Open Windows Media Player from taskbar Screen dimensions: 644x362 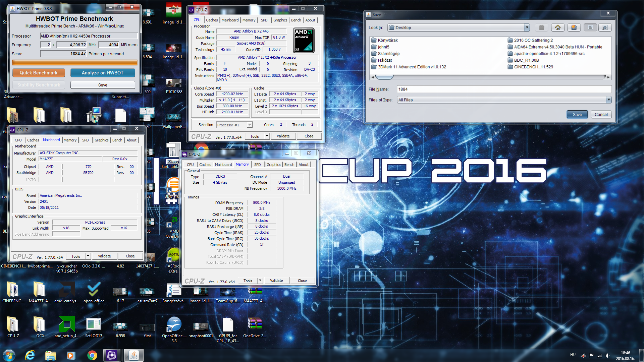pos(71,355)
